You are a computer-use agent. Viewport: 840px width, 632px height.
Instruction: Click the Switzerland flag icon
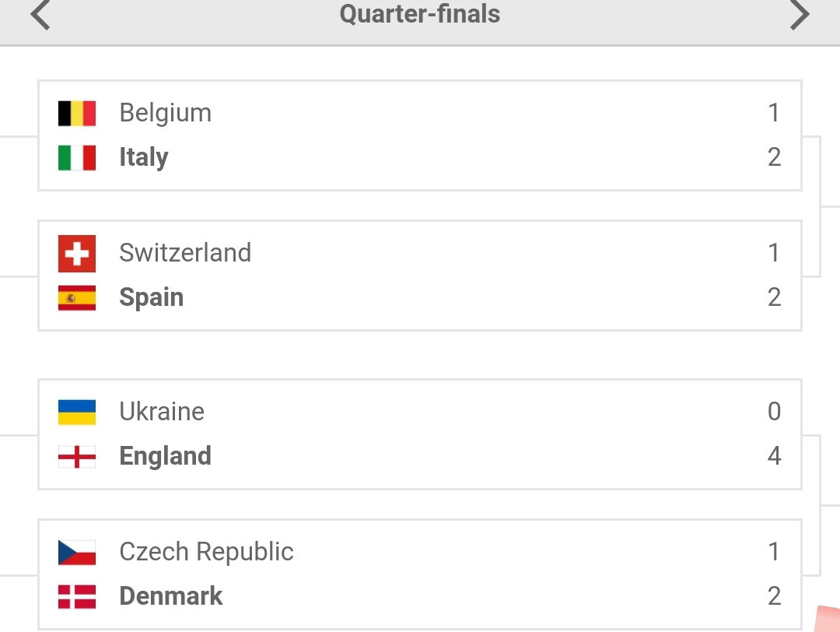(77, 254)
